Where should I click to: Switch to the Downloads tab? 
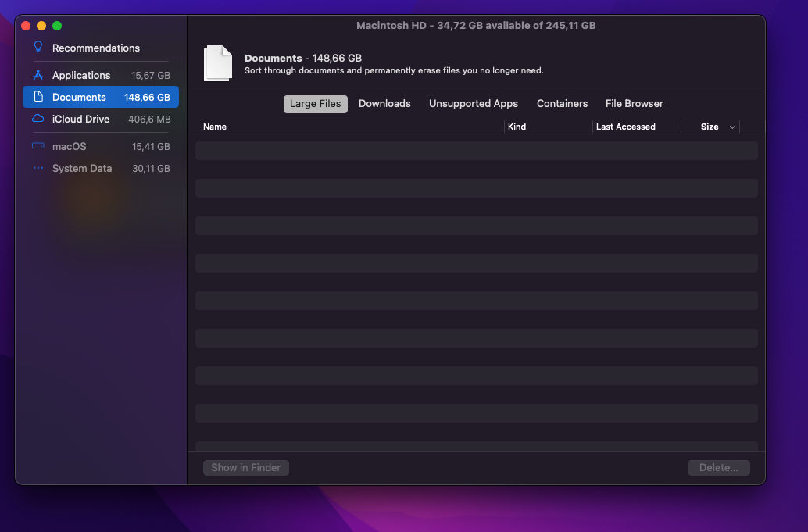(x=384, y=104)
